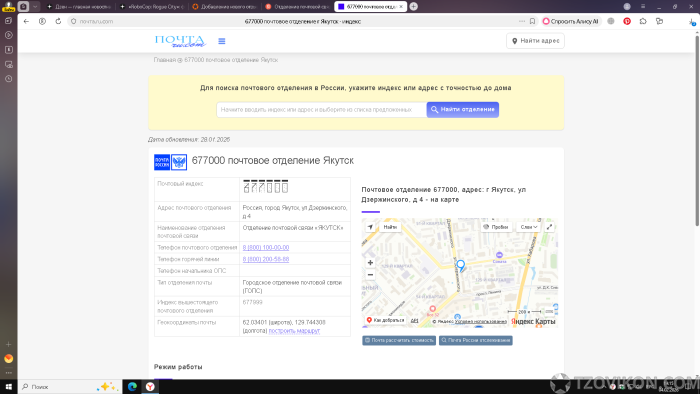Viewport: 700px width, 394px height.
Task: Bookmark this page with the bookmark icon
Action: click(532, 21)
